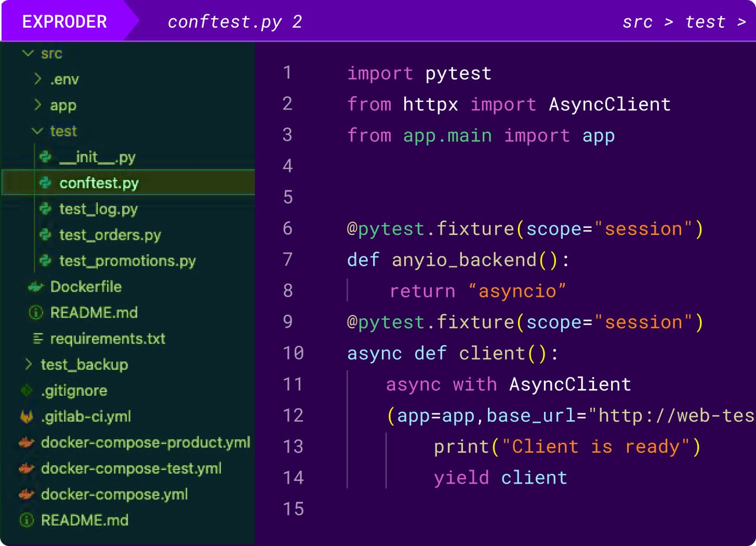Click line number 13 in the gutter
756x546 pixels.
tap(293, 447)
